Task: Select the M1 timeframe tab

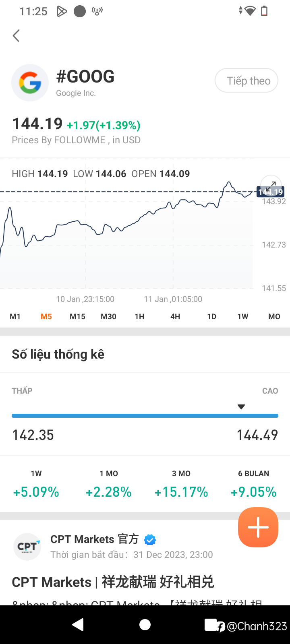Action: 15,317
